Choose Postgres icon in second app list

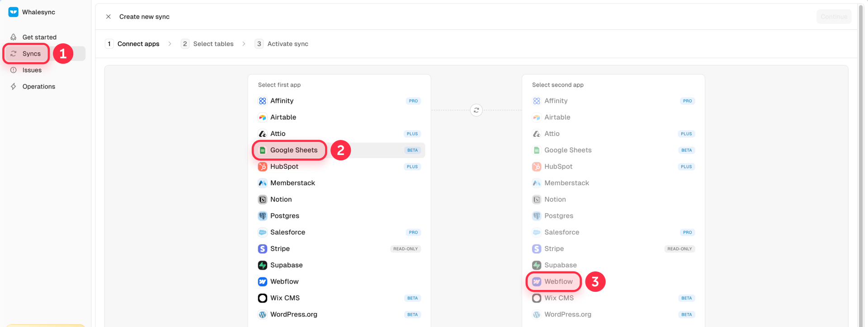coord(537,216)
